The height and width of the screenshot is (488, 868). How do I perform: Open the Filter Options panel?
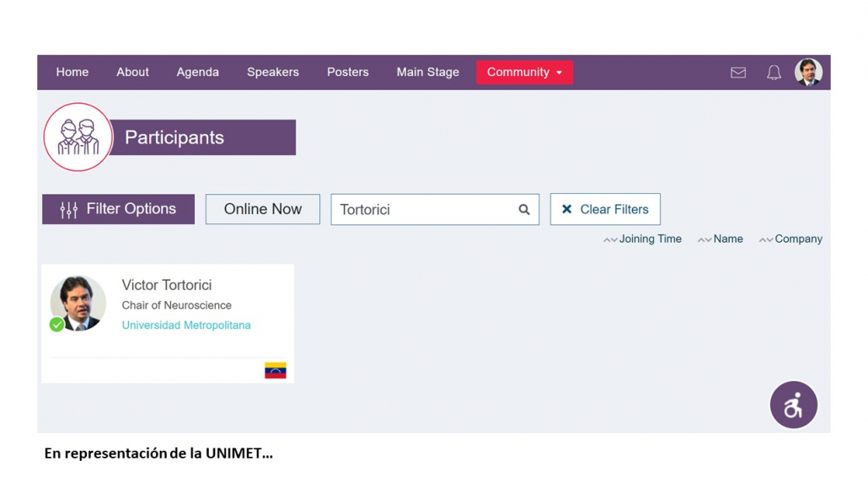(119, 209)
